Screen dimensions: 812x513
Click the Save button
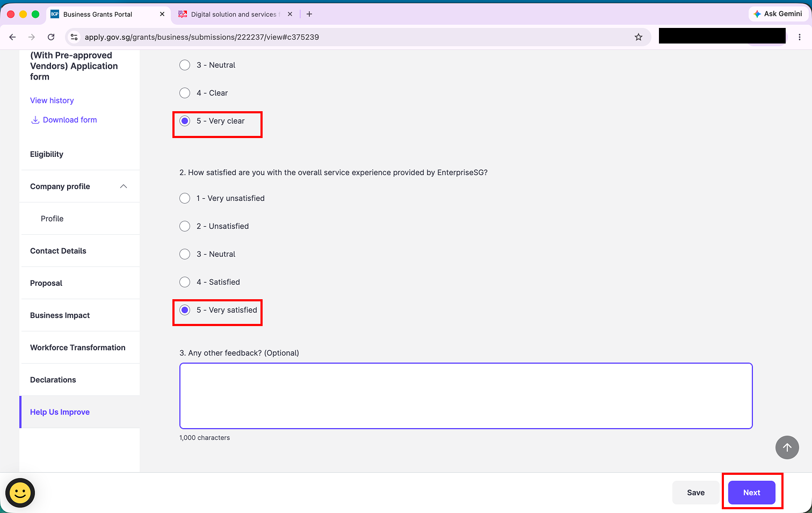coord(696,493)
